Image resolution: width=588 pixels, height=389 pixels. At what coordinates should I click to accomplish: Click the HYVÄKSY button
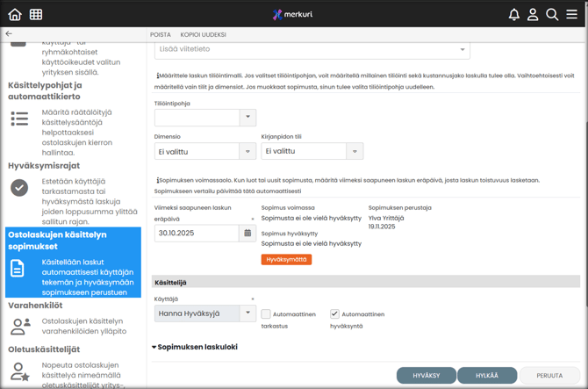coord(426,375)
